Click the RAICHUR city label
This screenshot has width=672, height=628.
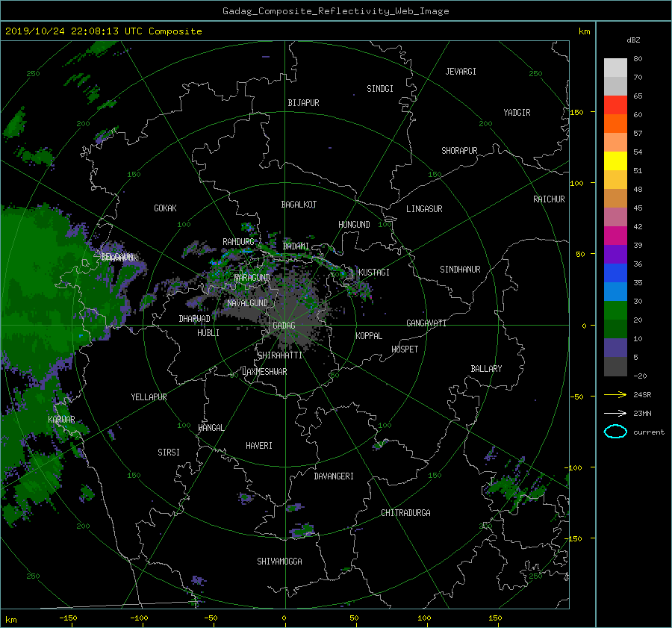tap(549, 199)
